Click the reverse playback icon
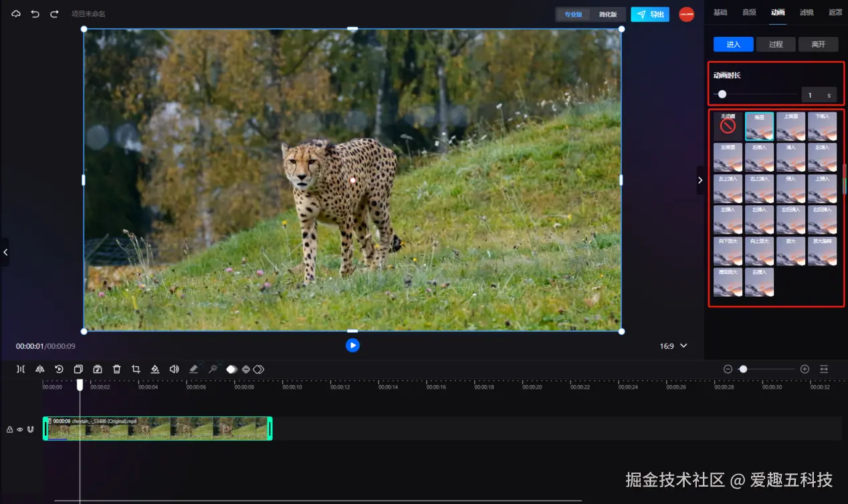Image resolution: width=848 pixels, height=504 pixels. tap(59, 369)
